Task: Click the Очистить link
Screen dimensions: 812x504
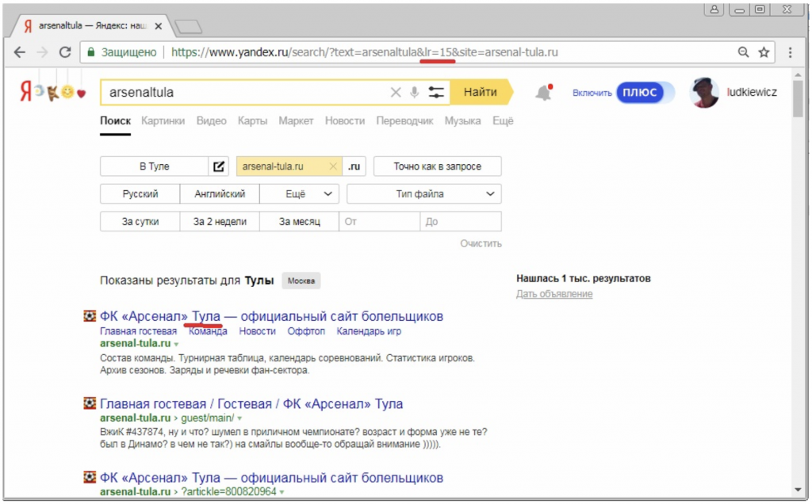Action: [x=481, y=244]
